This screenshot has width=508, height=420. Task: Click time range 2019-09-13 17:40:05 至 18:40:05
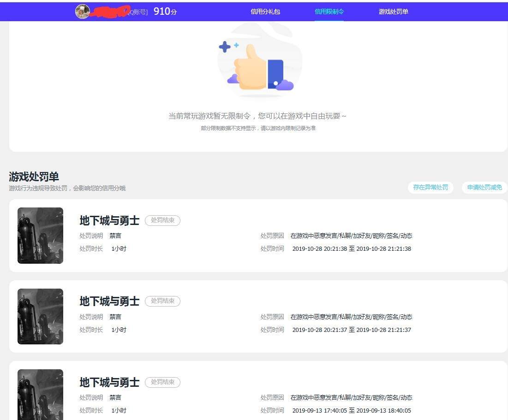pyautogui.click(x=352, y=411)
